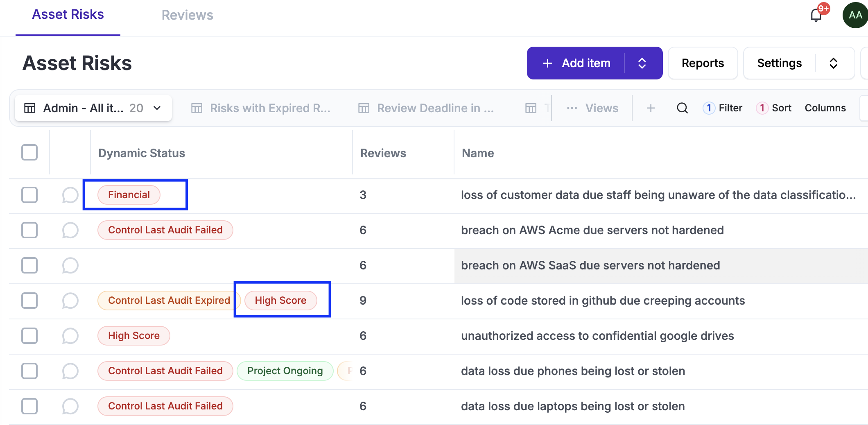Toggle the select-all header checkbox

(29, 153)
